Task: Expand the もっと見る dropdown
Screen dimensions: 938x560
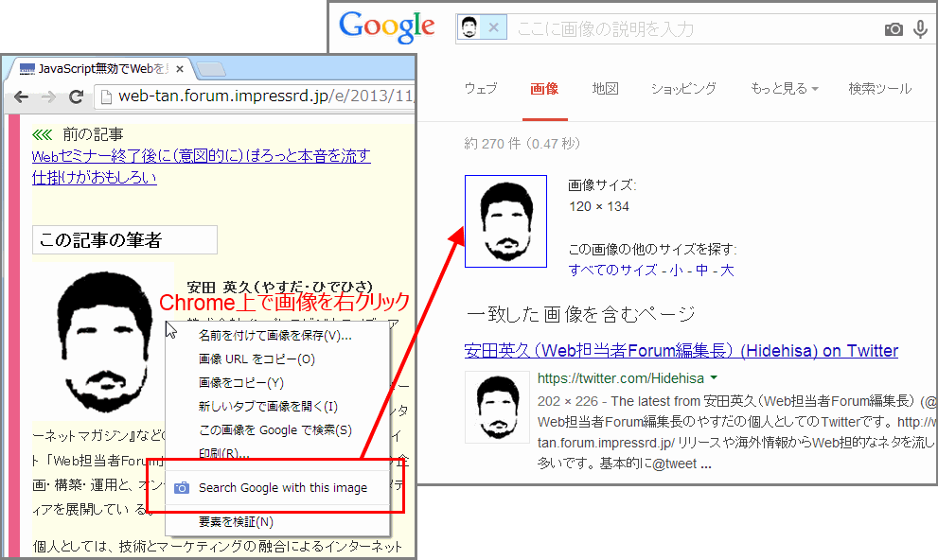Action: pos(784,89)
